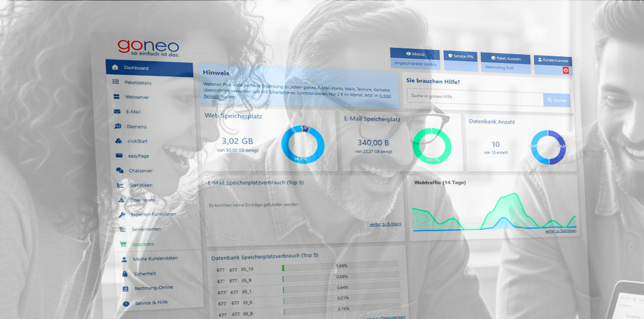Screen dimensions: 644x319
Task: Toggle the Modus eye button
Action: [415, 54]
